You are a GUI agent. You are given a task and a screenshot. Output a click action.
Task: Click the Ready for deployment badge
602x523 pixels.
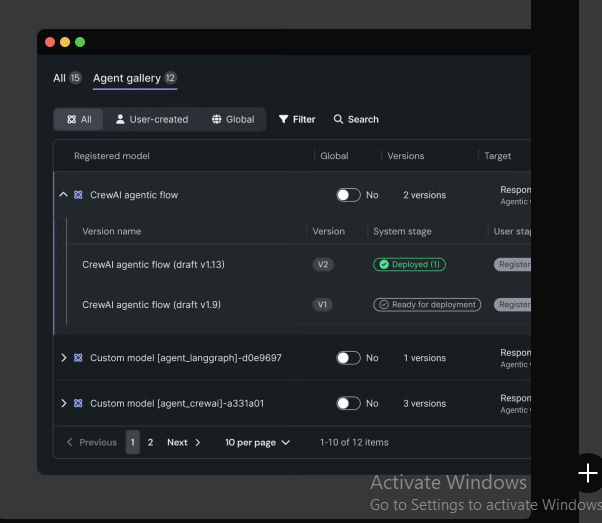point(427,305)
